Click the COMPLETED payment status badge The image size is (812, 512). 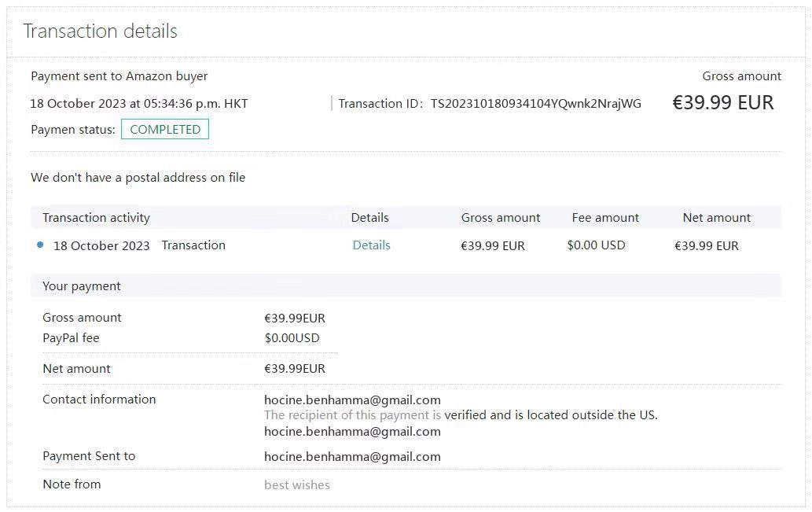[164, 129]
